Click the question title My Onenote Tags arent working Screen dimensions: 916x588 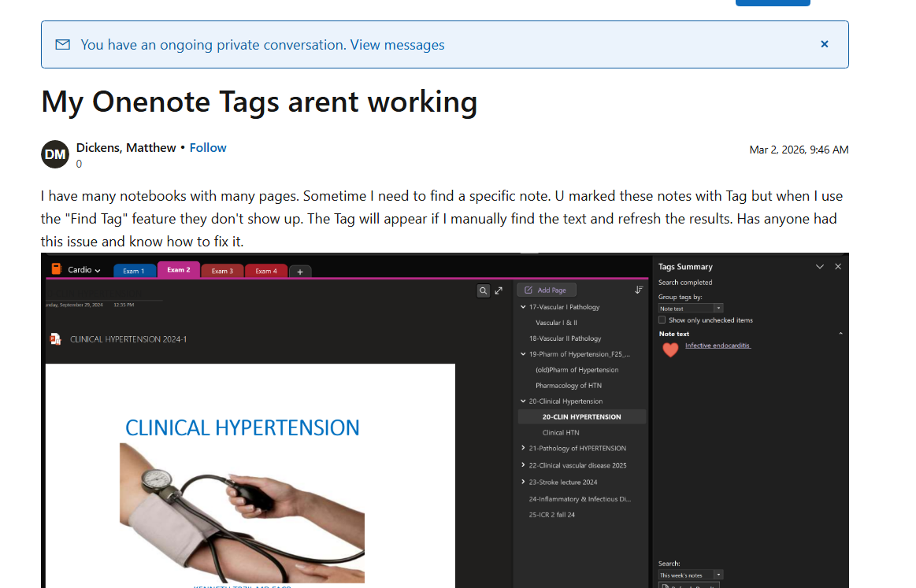pyautogui.click(x=259, y=102)
